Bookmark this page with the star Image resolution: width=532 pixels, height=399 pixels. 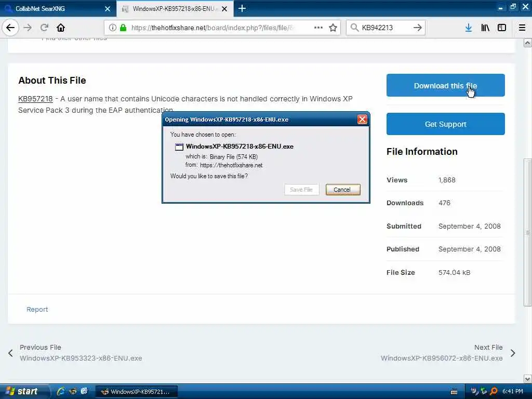333,28
